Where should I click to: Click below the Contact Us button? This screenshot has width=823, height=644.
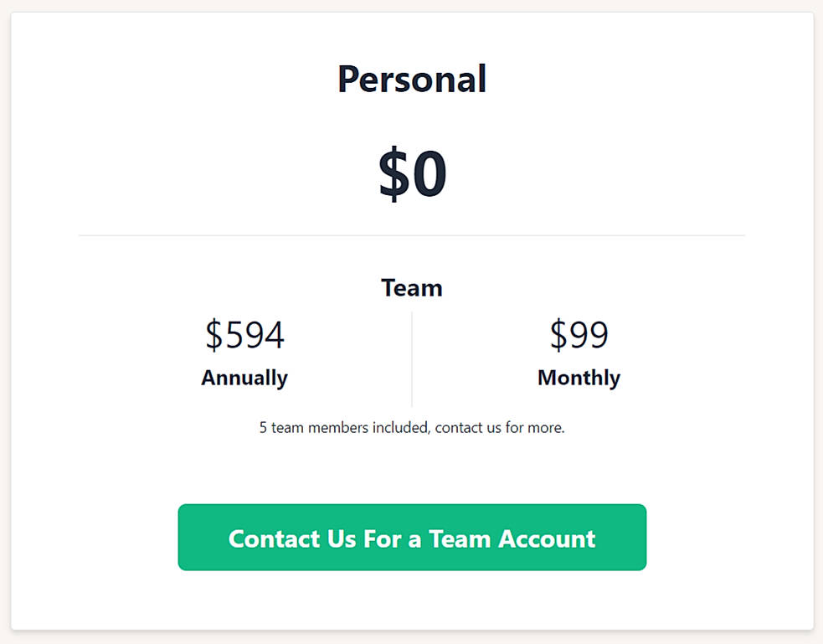pos(411,599)
